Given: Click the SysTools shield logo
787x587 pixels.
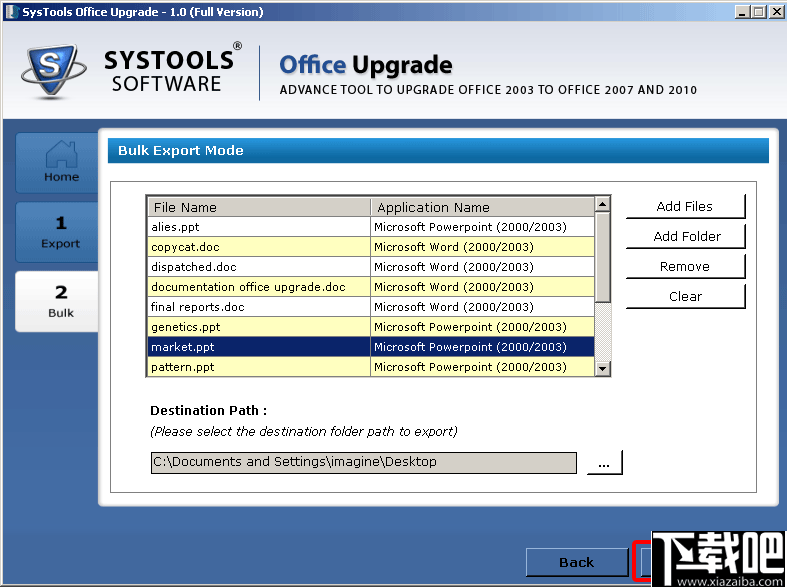Looking at the screenshot, I should (x=53, y=71).
